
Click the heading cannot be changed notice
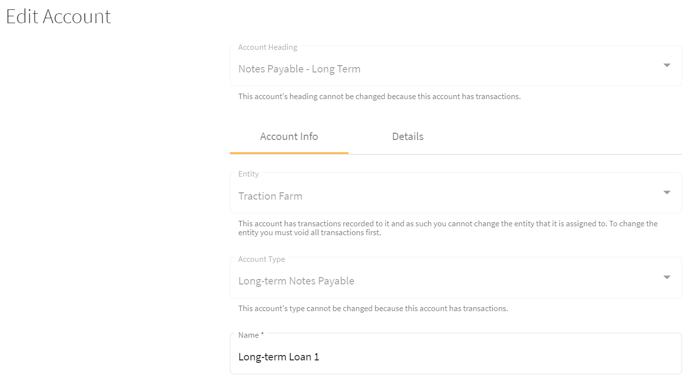coord(380,96)
